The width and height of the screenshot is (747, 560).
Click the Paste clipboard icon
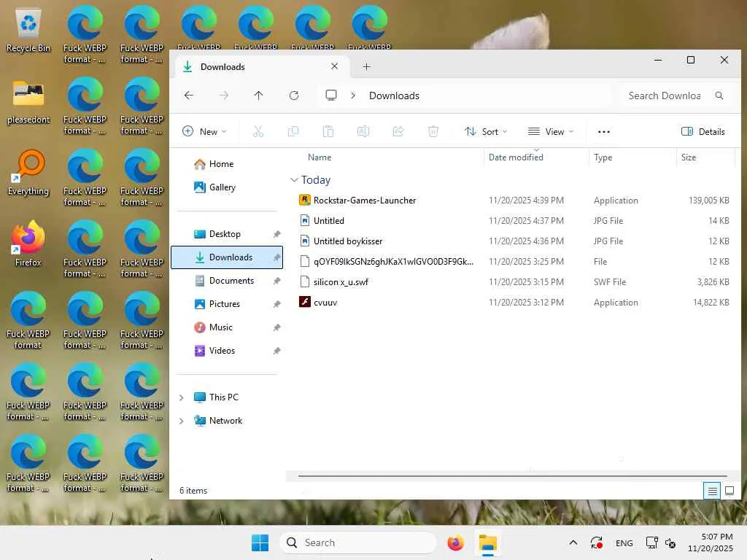pos(328,131)
